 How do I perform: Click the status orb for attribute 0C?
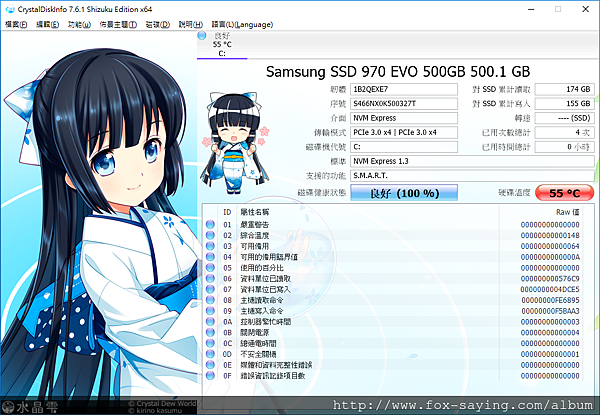(x=210, y=343)
